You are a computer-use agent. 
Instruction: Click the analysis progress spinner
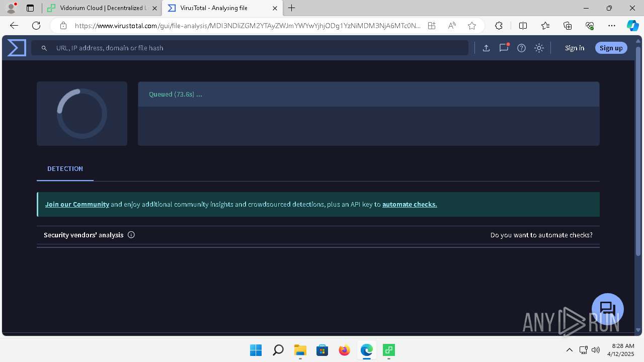[x=82, y=114]
